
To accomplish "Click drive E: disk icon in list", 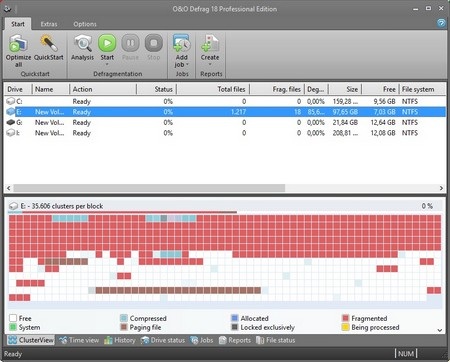I will coord(11,112).
